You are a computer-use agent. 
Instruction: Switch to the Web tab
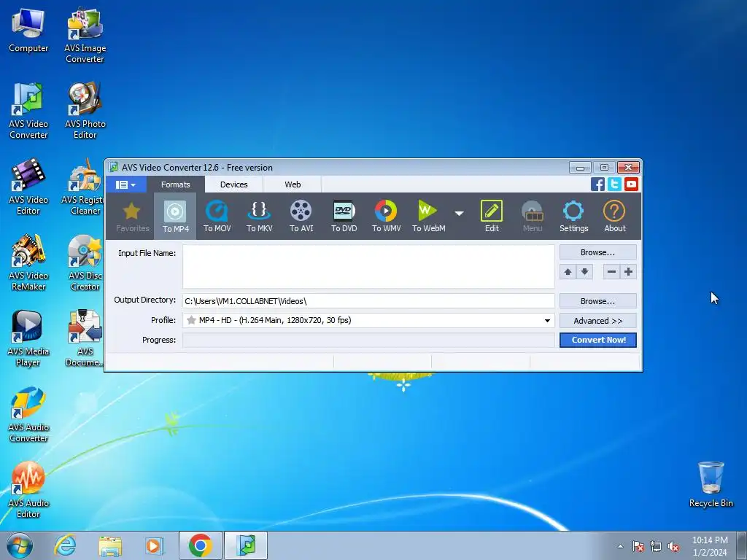pos(292,184)
